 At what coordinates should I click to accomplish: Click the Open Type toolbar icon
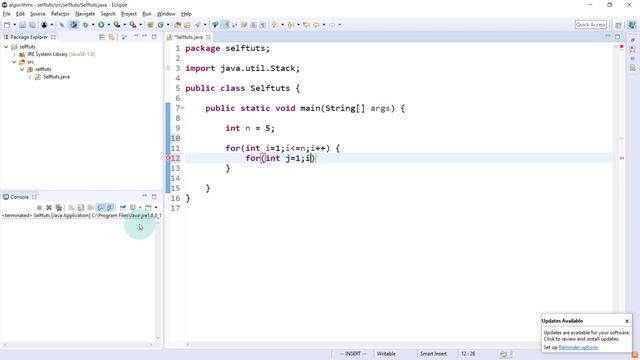tap(178, 25)
